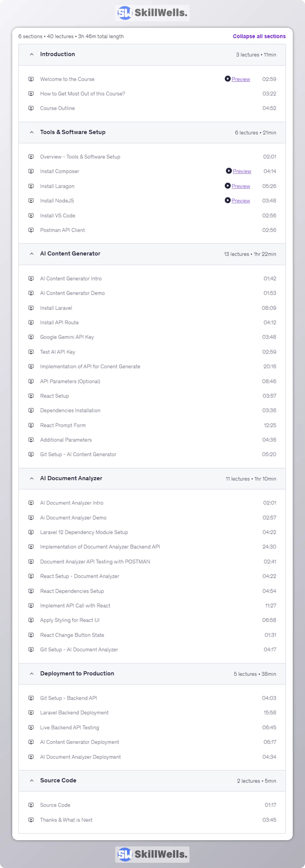Open the Install Laragon preview
The image size is (305, 868).
coord(241,186)
